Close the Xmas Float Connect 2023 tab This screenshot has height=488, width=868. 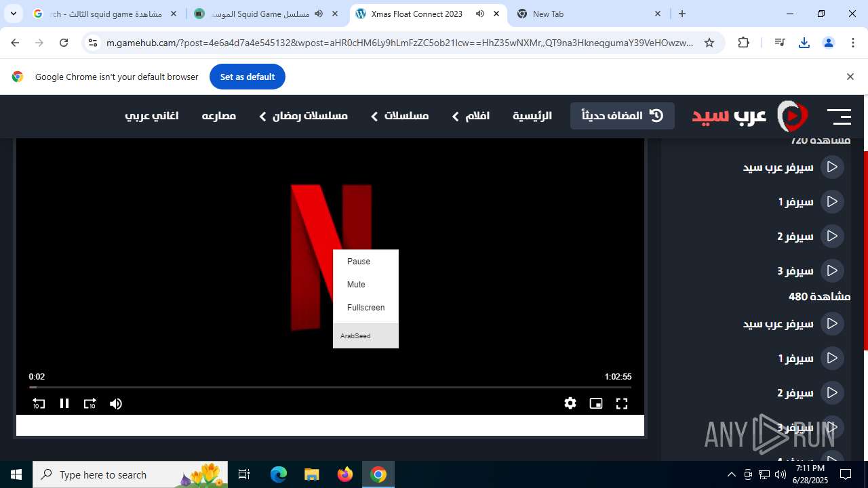coord(497,14)
